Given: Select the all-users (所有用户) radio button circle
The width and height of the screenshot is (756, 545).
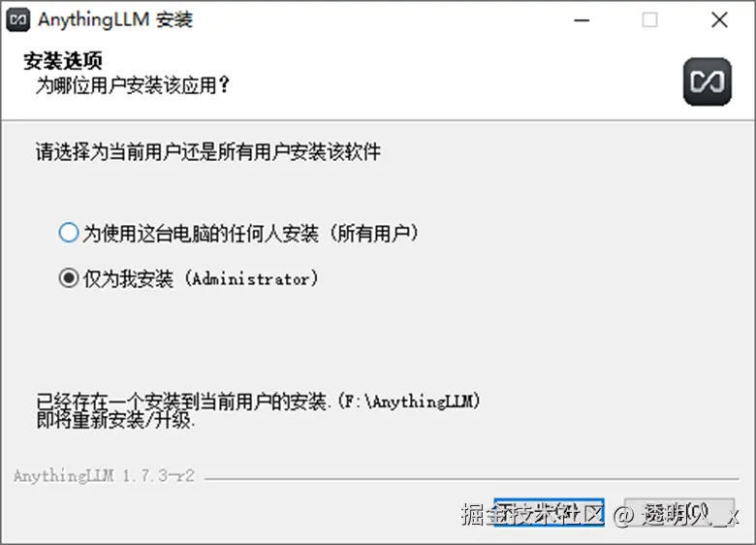Looking at the screenshot, I should pyautogui.click(x=69, y=233).
